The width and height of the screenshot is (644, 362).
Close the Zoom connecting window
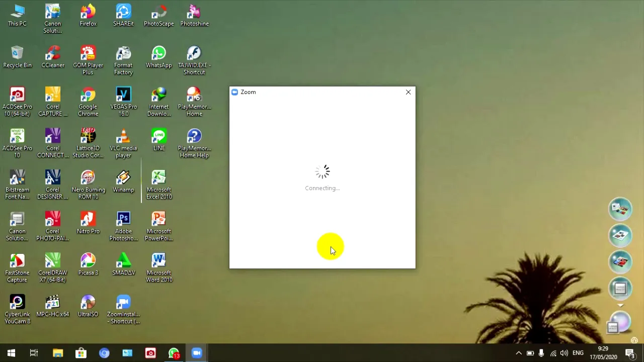408,92
